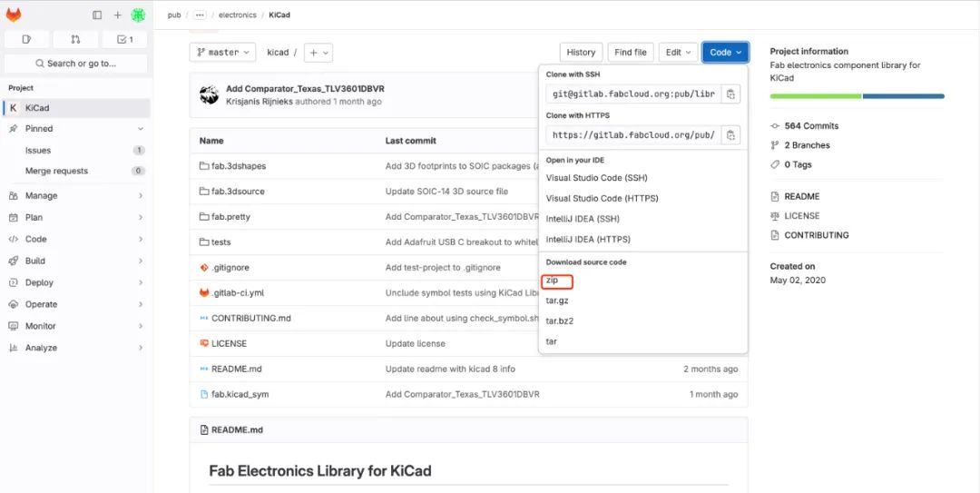Open merge requests icon at sidebar top

tap(75, 39)
